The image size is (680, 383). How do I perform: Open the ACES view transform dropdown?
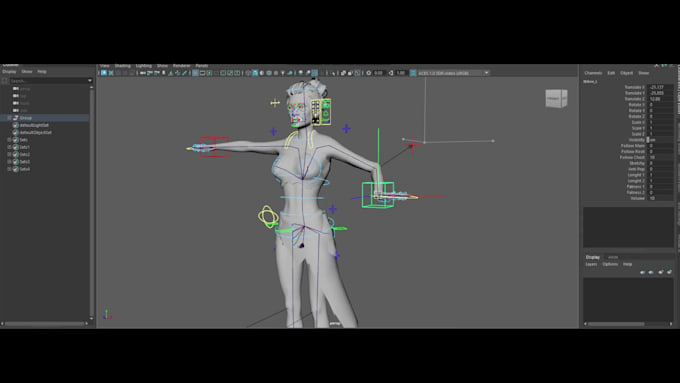click(487, 73)
